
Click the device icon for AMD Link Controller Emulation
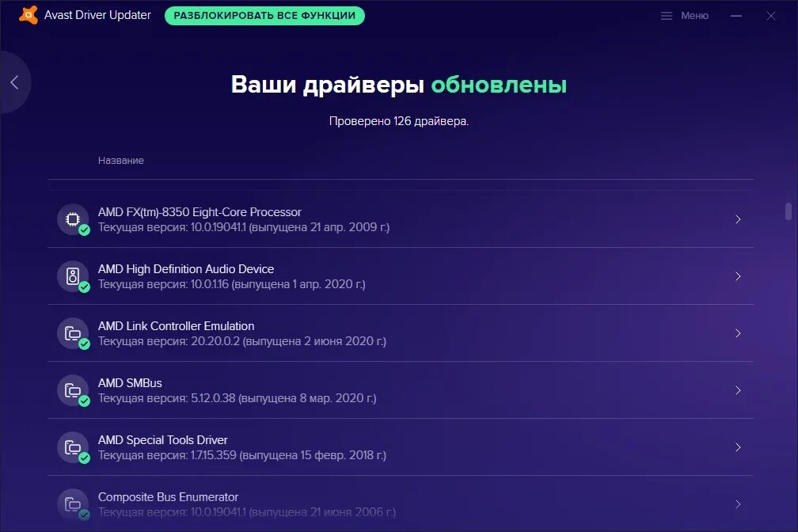pos(73,333)
